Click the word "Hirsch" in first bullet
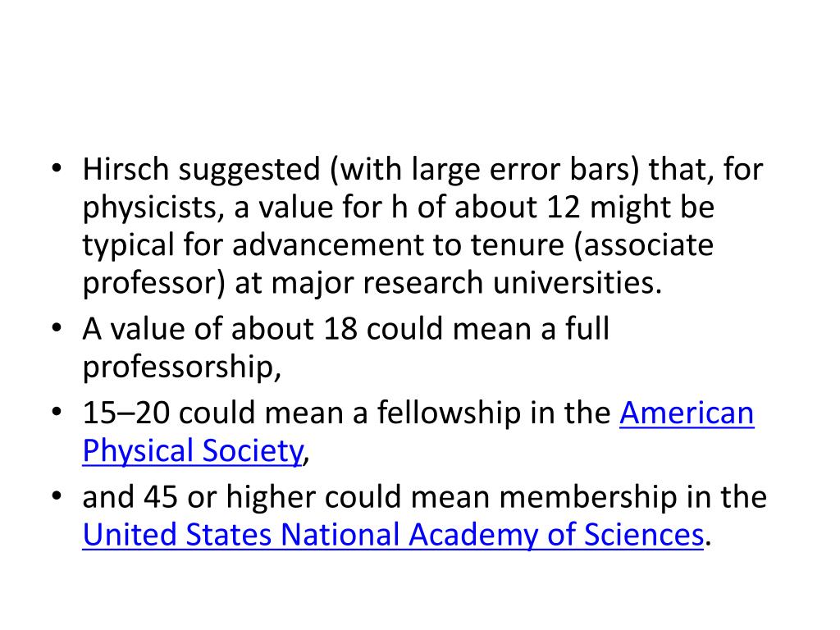Screen dimensions: 840x630 [x=126, y=169]
